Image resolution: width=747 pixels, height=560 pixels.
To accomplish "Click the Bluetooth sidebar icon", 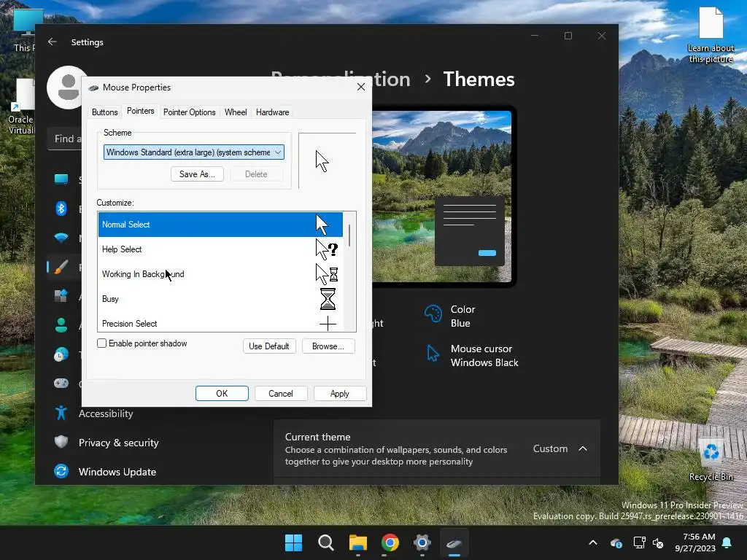I will click(x=61, y=209).
